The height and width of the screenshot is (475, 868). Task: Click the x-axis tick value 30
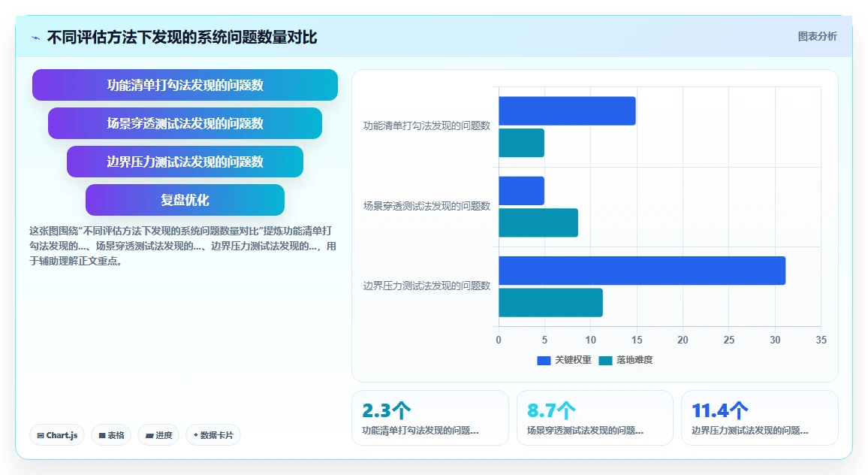tap(775, 340)
